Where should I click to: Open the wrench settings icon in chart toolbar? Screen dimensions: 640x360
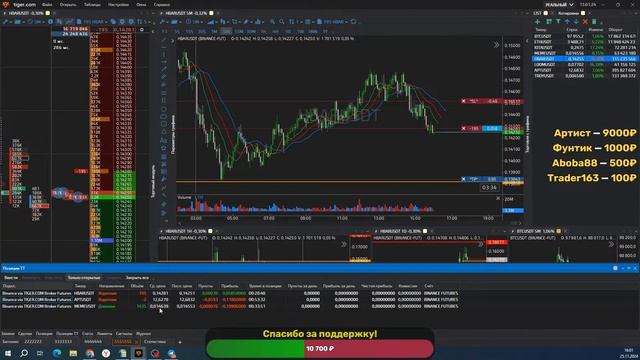coord(163,22)
